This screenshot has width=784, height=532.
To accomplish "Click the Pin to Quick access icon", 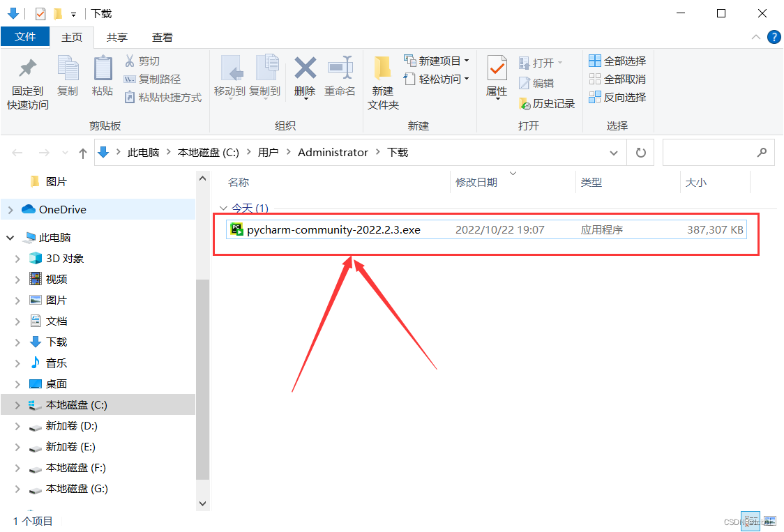I will point(27,68).
